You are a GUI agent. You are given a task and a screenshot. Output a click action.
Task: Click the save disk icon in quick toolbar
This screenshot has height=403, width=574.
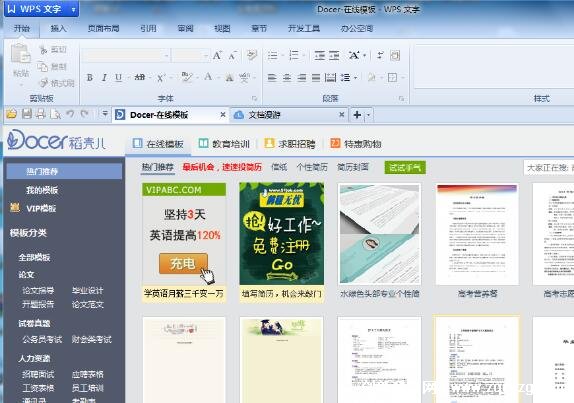27,114
